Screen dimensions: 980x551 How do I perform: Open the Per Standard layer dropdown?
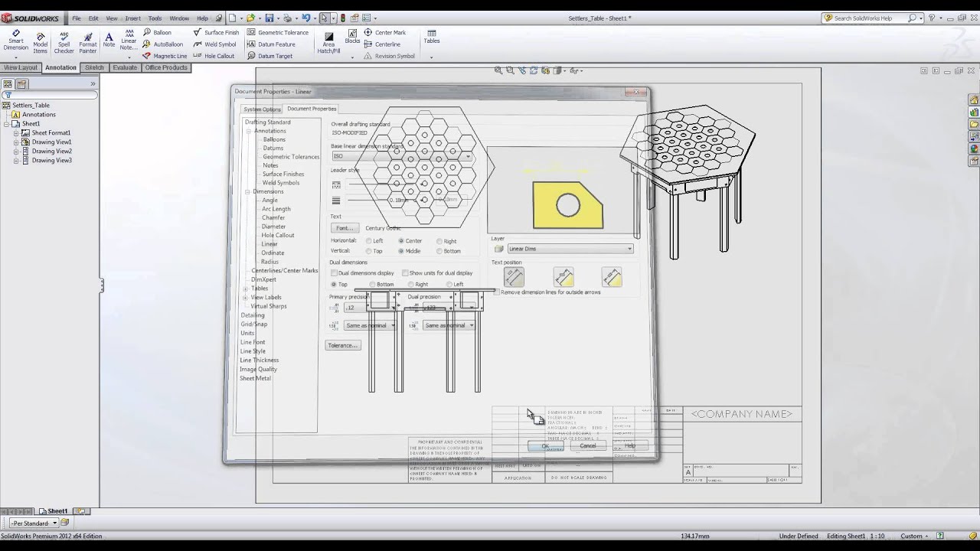(x=34, y=523)
